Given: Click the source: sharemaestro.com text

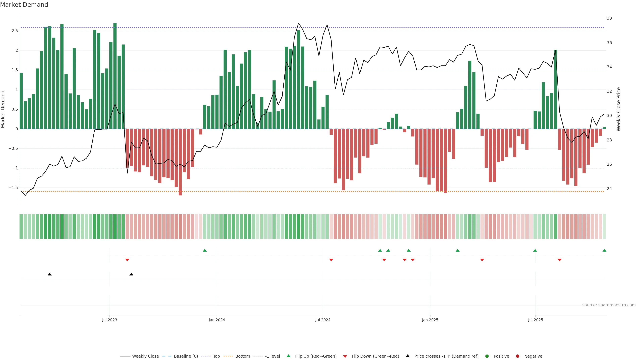Looking at the screenshot, I should click(x=609, y=305).
